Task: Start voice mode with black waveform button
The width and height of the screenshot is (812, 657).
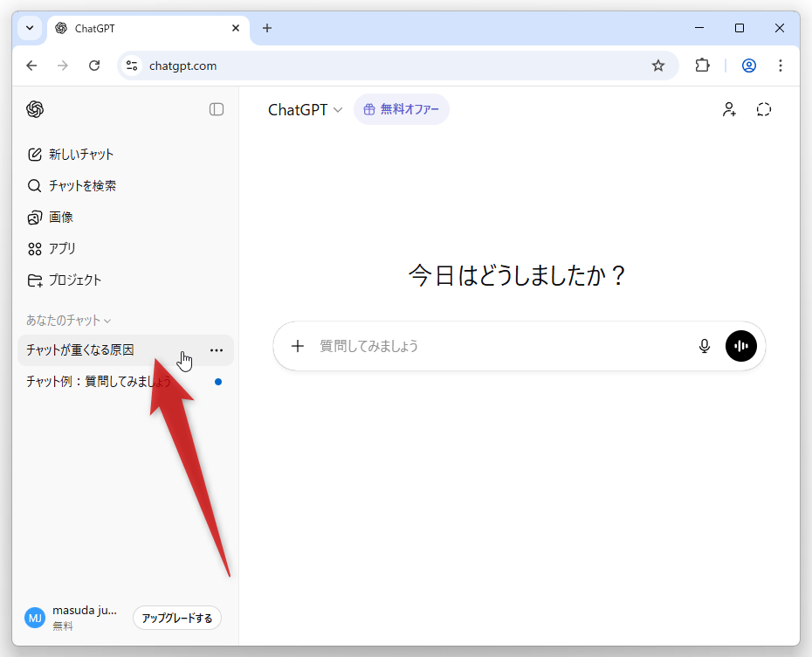Action: tap(741, 346)
